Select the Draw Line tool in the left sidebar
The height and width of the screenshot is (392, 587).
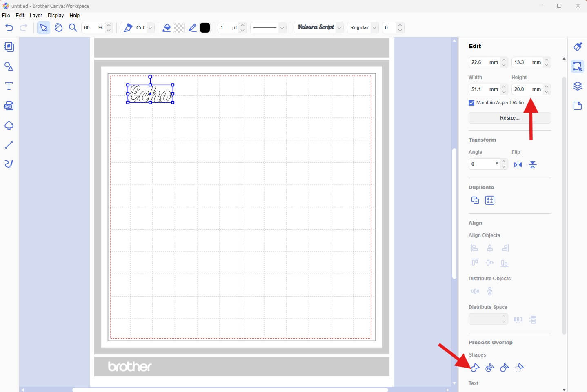click(x=9, y=145)
